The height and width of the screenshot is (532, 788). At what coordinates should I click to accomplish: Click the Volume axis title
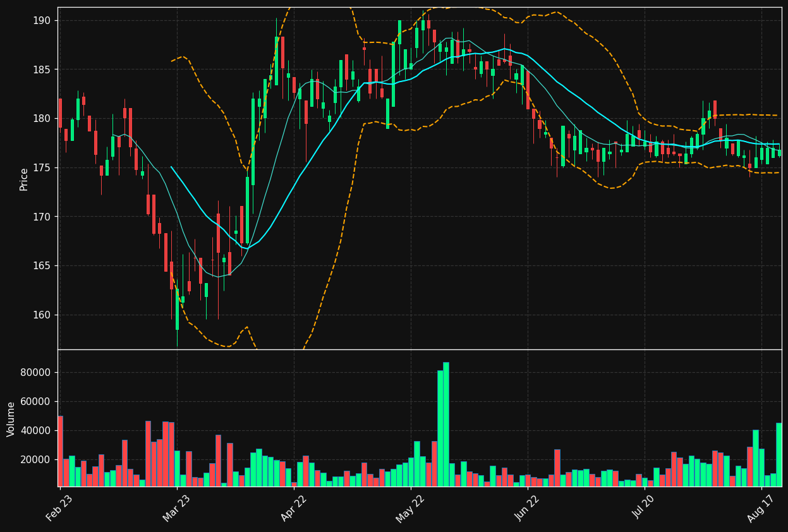click(11, 419)
